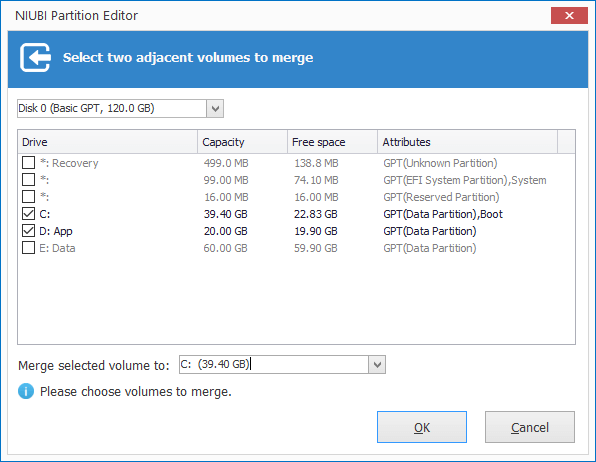Uncheck the C: drive checkbox
This screenshot has width=596, height=462.
click(29, 214)
